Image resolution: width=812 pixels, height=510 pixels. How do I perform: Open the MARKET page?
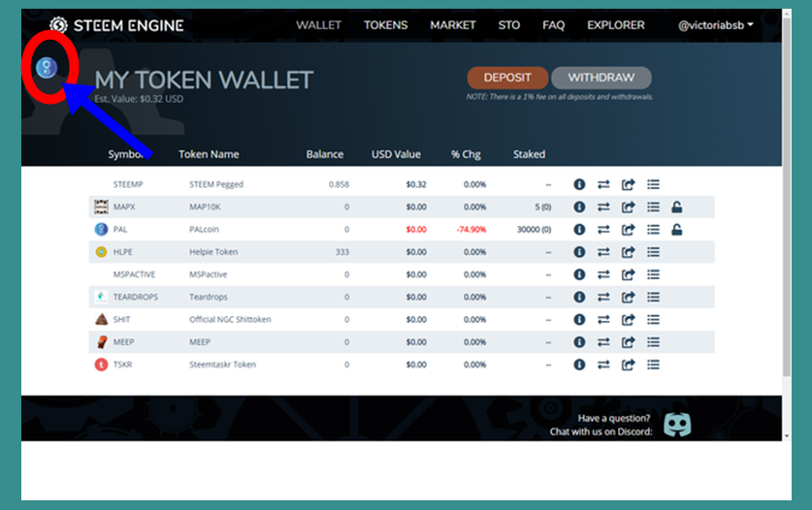453,25
